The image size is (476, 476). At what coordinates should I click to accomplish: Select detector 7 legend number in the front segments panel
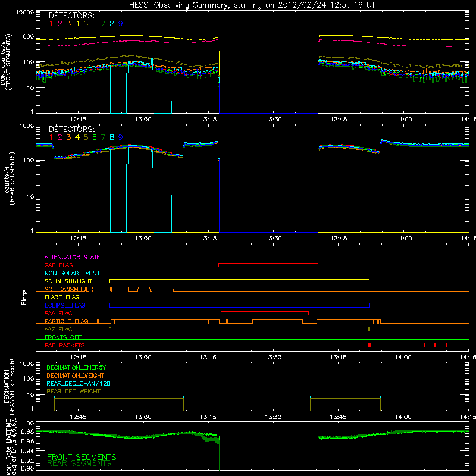coord(103,24)
